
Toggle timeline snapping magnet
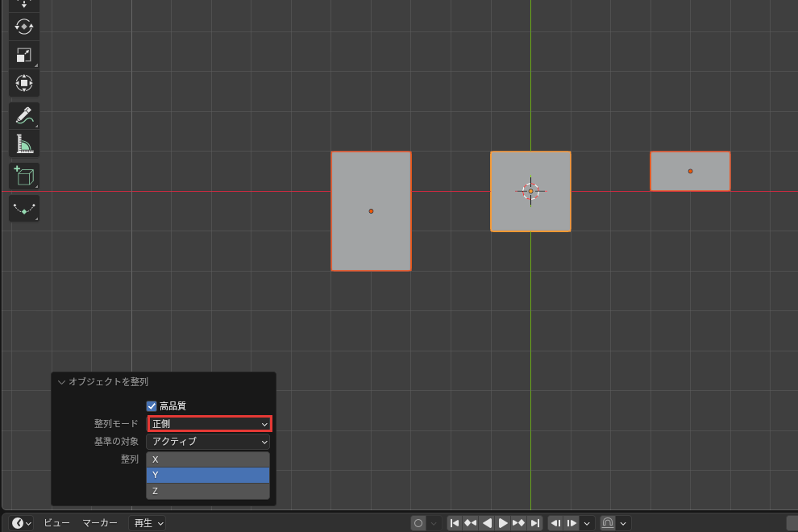coord(608,523)
